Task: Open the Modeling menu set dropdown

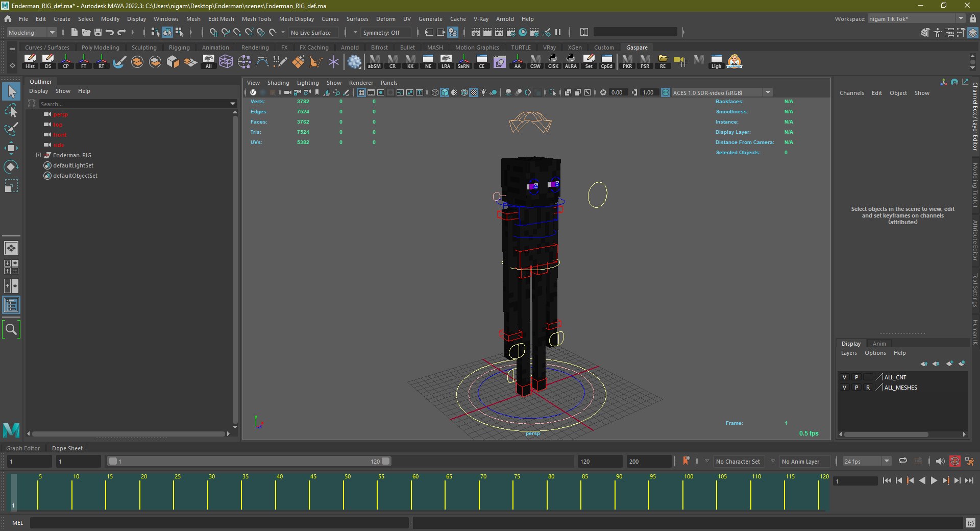Action: click(x=32, y=32)
